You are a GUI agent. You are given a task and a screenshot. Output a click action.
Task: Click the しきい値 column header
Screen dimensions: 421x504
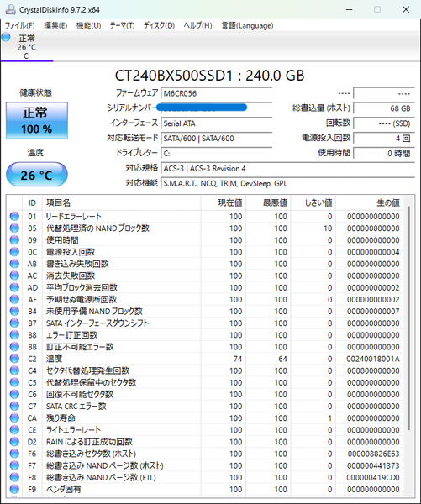[x=313, y=202]
